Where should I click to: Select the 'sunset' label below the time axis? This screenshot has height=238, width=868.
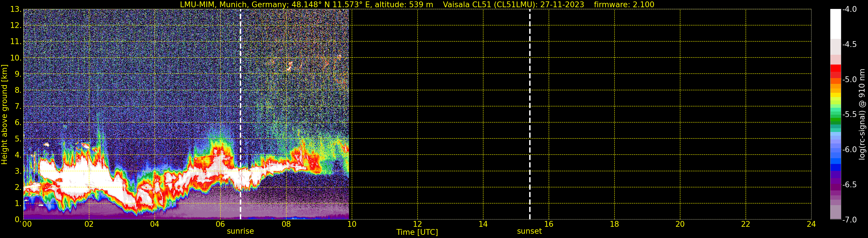pos(529,231)
